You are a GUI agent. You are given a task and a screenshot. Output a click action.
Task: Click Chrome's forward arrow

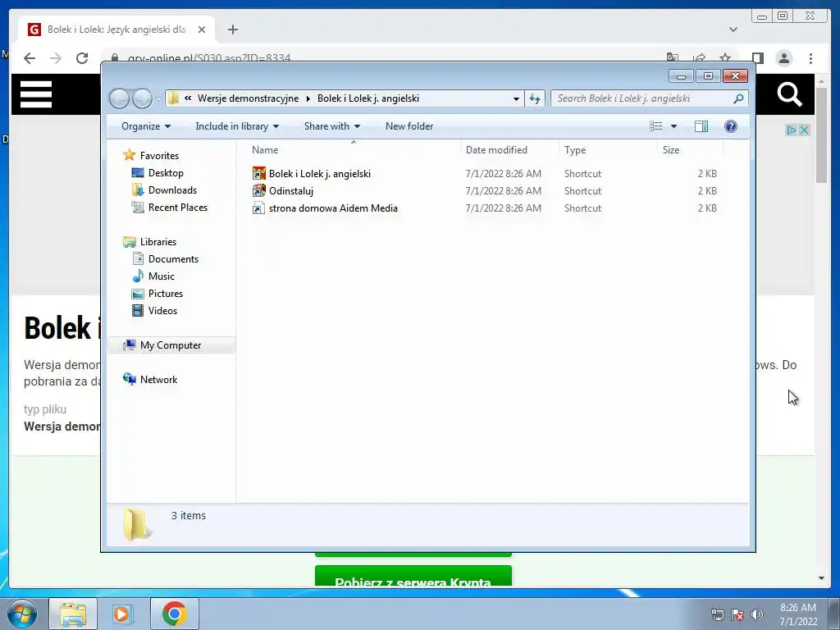56,58
